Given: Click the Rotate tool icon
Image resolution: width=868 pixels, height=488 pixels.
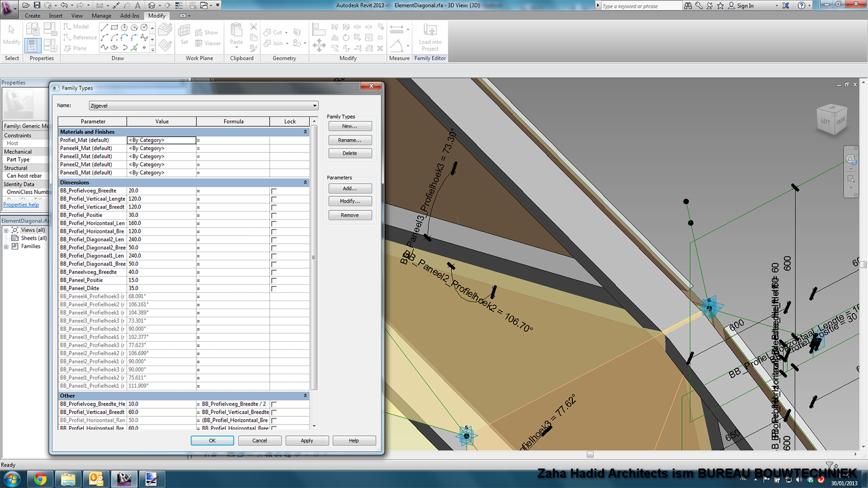Looking at the screenshot, I should coord(346,37).
